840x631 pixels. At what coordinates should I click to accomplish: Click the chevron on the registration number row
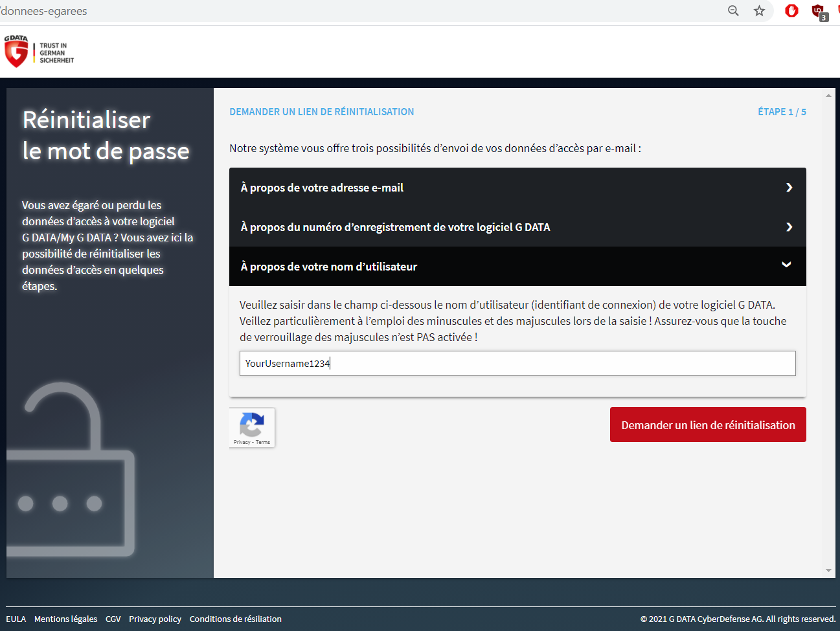789,227
